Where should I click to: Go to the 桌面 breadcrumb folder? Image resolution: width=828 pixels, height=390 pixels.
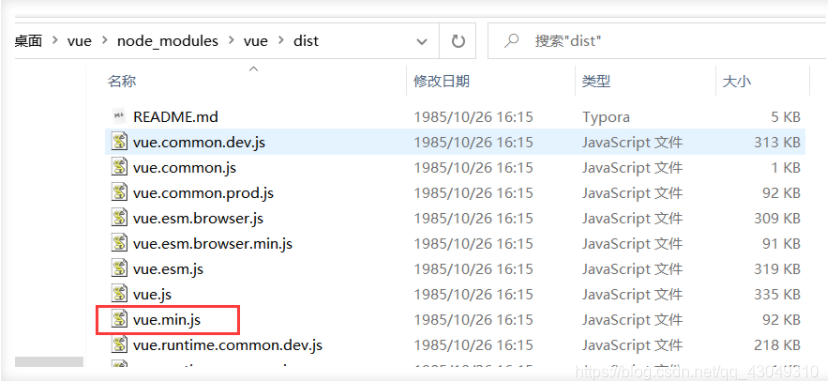pos(29,41)
